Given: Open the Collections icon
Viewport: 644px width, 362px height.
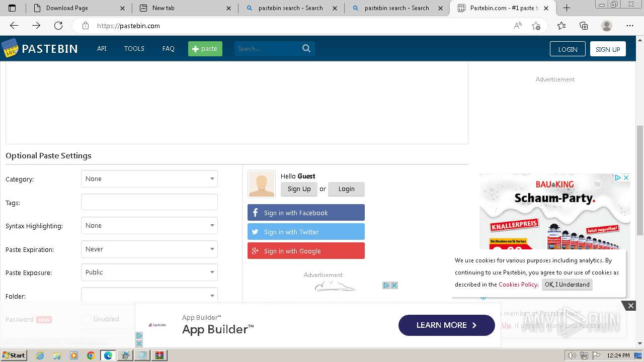Looking at the screenshot, I should [x=584, y=26].
